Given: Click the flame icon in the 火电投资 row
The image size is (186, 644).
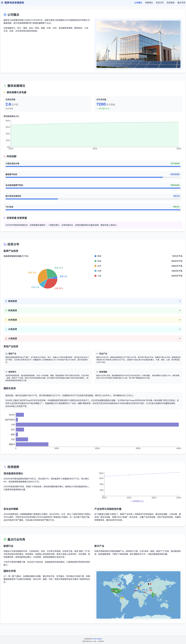Looking at the screenshot, I should 6,339.
